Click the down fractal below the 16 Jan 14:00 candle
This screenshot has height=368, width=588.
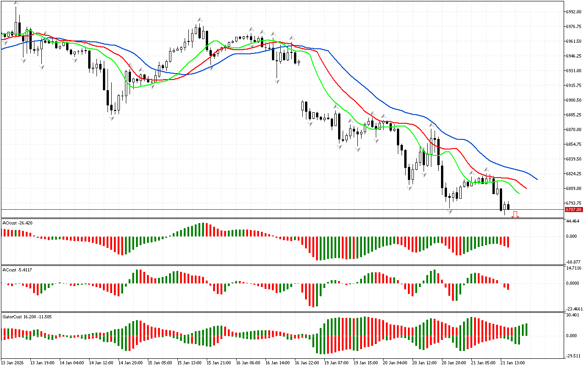[x=277, y=81]
